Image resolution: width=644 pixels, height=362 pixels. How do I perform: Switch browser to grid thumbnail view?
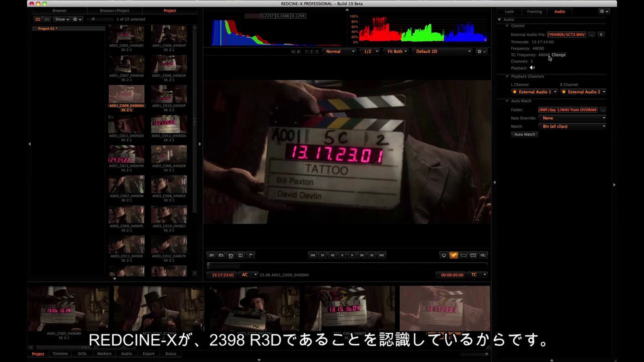click(x=38, y=19)
